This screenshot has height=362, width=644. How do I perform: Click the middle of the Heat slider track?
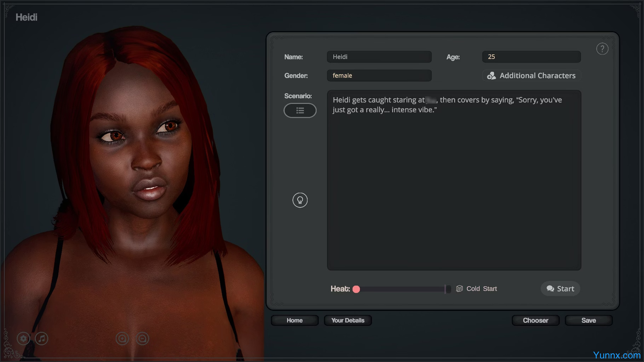click(x=402, y=289)
